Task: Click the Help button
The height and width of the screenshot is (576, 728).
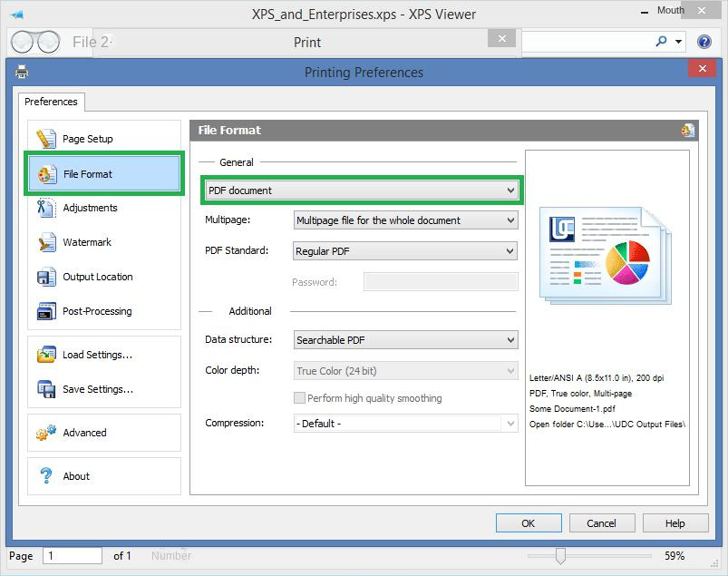Action: pos(675,523)
